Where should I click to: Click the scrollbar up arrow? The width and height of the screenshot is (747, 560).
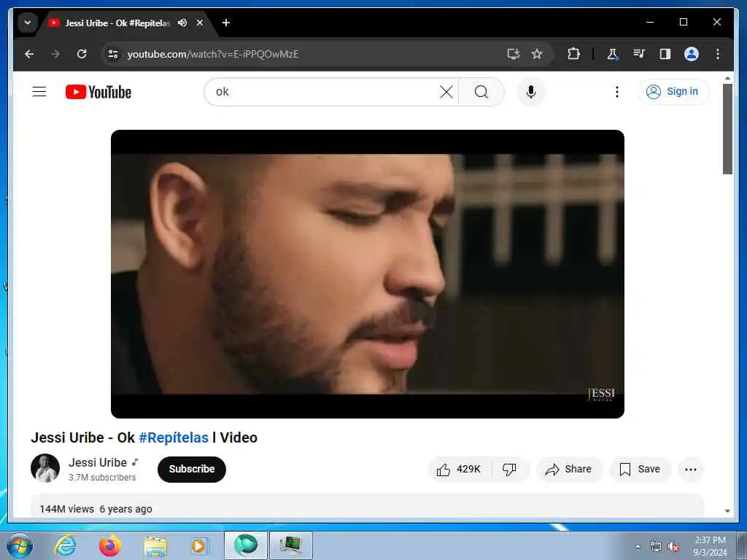(727, 78)
